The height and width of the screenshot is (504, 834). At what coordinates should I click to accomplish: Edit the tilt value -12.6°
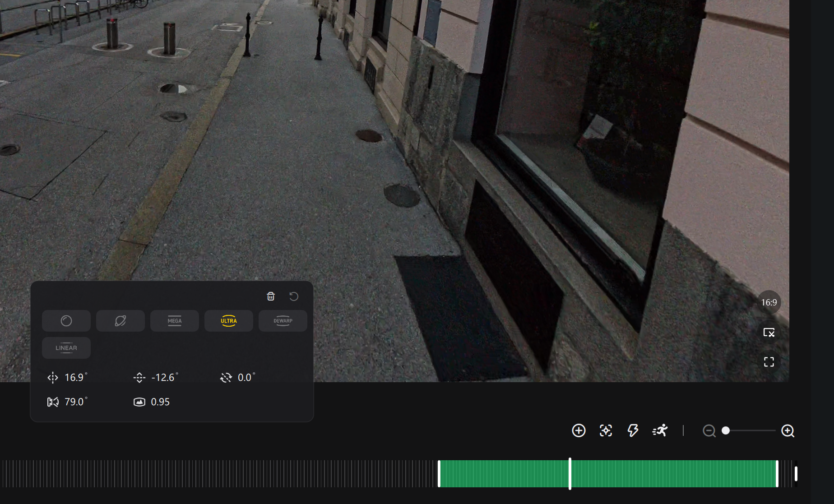click(165, 377)
